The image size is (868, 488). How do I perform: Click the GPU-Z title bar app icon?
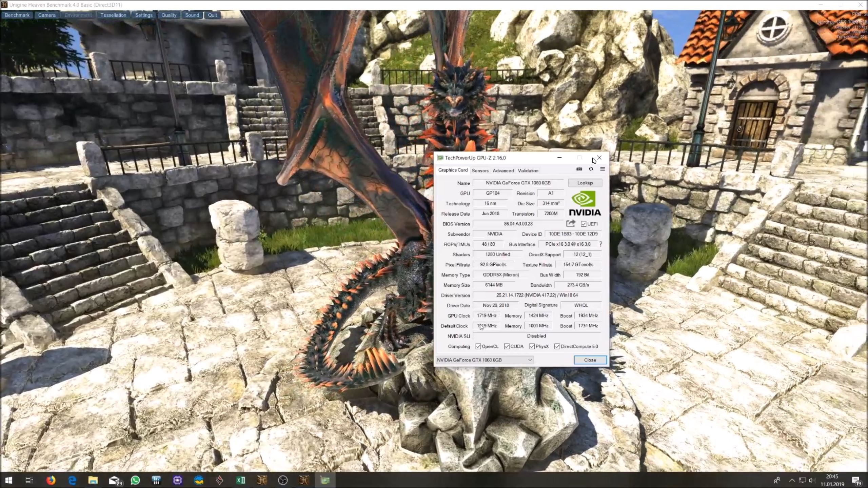tap(440, 158)
